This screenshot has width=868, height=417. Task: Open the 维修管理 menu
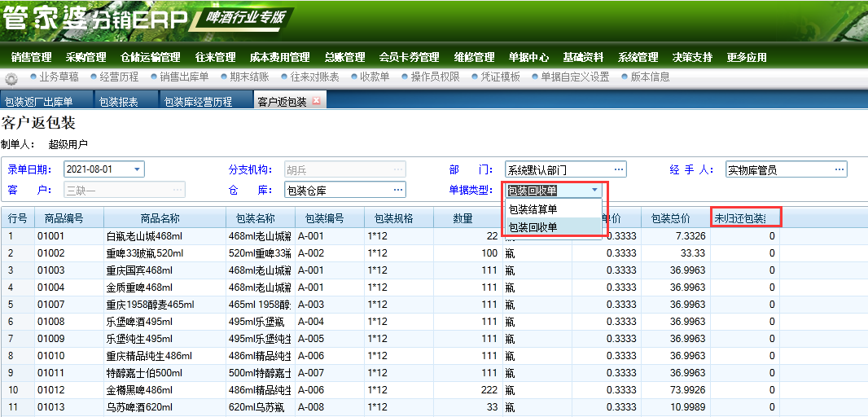[475, 58]
